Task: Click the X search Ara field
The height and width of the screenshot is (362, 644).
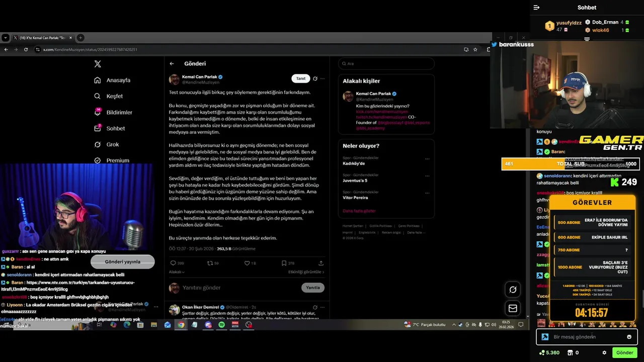Action: pos(386,63)
